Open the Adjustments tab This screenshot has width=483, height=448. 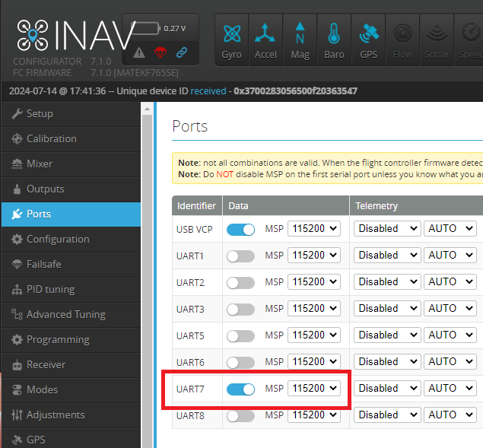tap(71, 415)
